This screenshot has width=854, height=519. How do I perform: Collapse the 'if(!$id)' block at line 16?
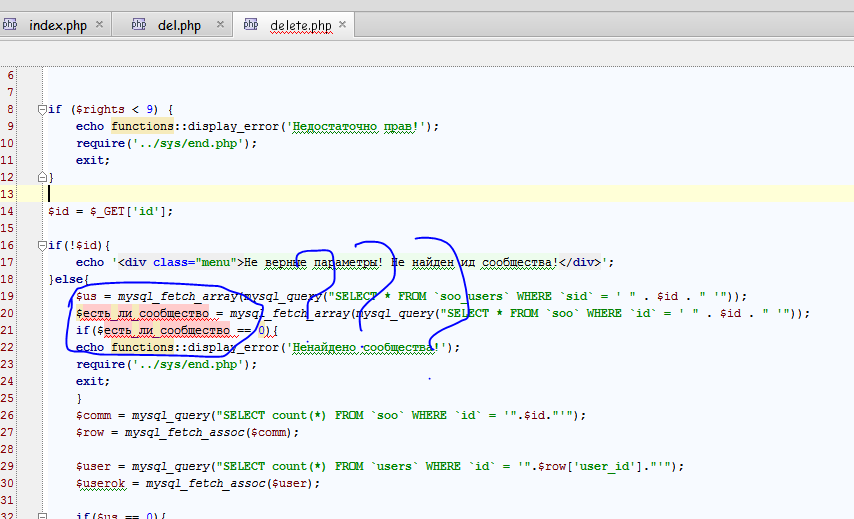[x=41, y=245]
